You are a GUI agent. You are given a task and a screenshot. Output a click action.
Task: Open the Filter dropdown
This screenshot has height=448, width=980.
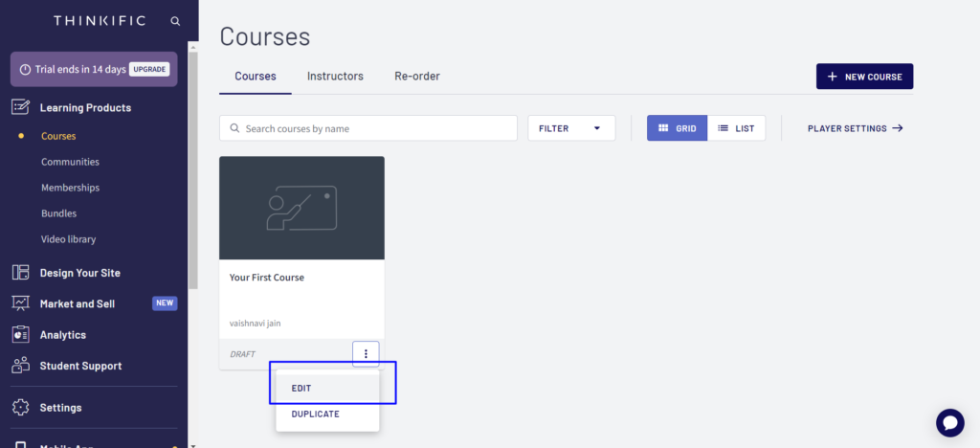point(571,128)
